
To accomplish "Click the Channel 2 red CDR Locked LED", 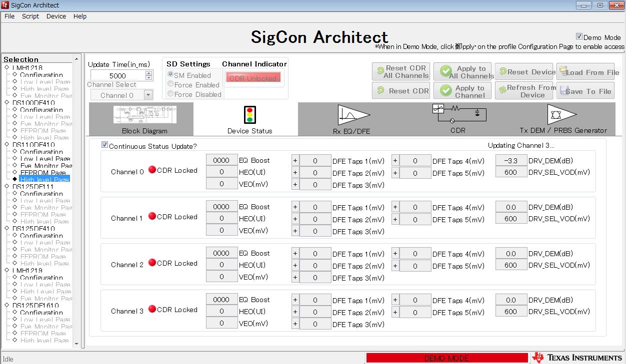I will pos(152,263).
